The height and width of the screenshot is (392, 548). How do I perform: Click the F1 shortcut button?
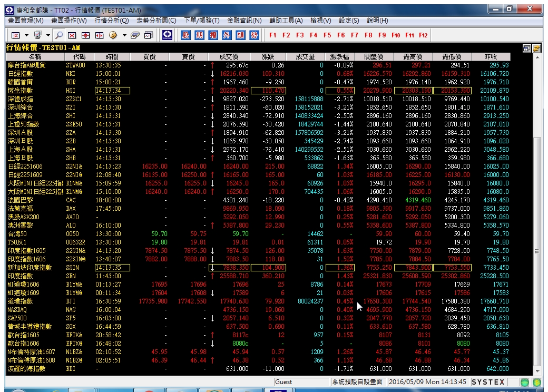click(x=273, y=35)
